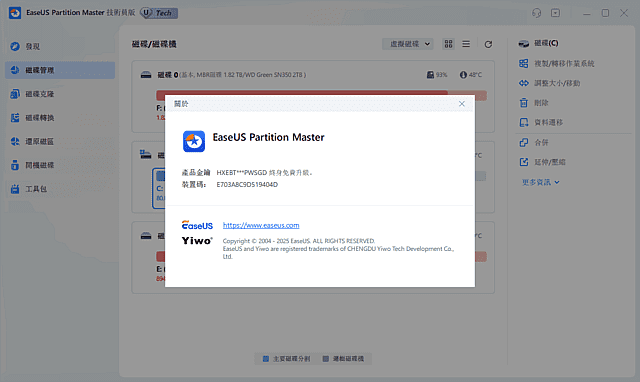Click the 磁碟 0 drive icon
The height and width of the screenshot is (382, 640).
point(146,75)
